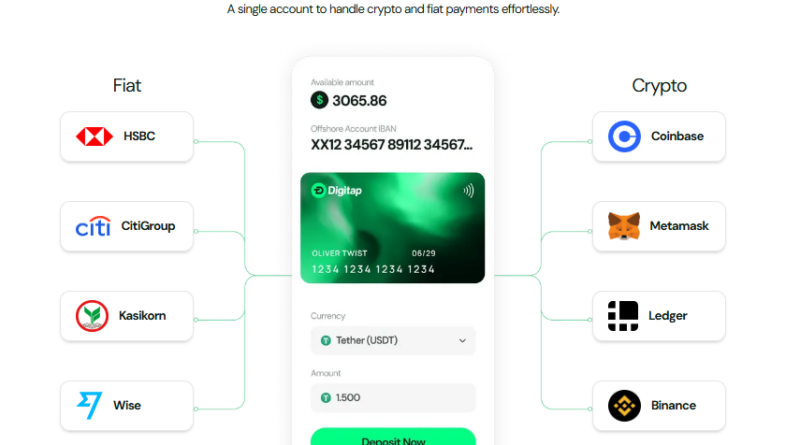Select the green Digitap card image
Image resolution: width=800 pixels, height=445 pixels.
[x=392, y=228]
